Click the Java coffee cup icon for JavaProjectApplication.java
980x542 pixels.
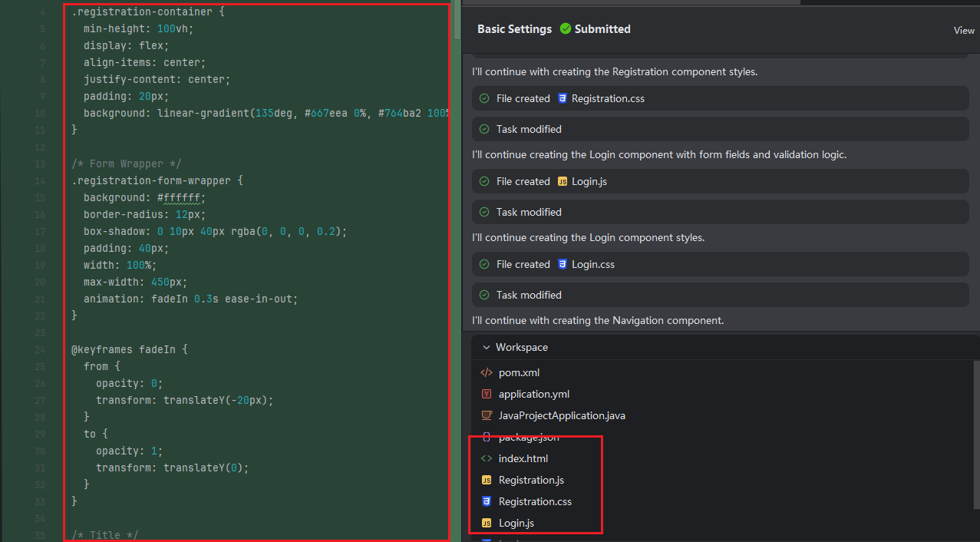[486, 415]
